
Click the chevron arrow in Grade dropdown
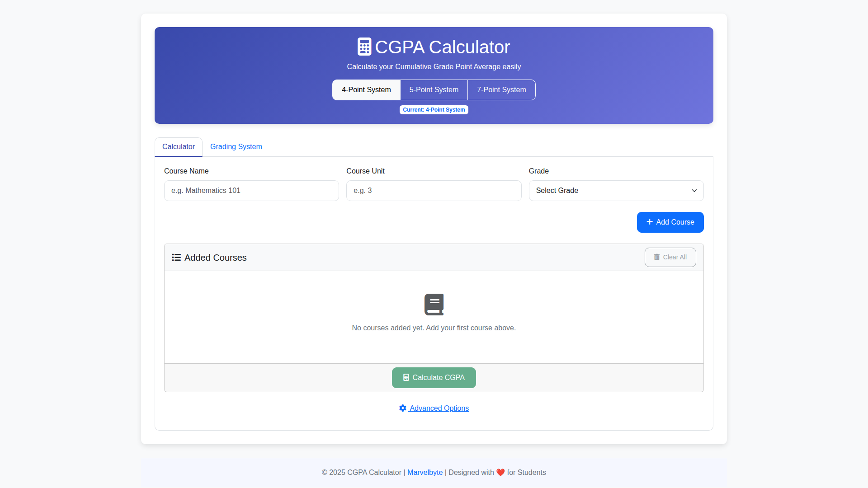pyautogui.click(x=694, y=191)
